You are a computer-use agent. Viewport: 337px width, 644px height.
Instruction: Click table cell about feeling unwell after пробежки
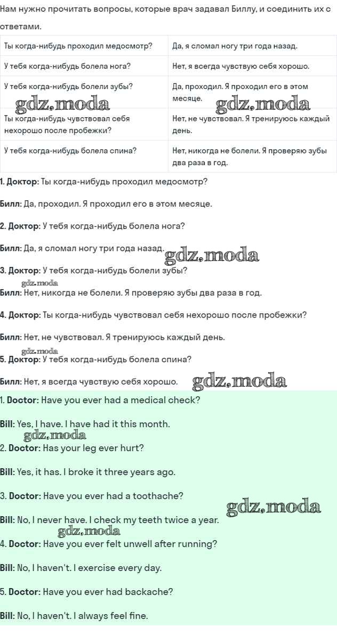tap(67, 124)
